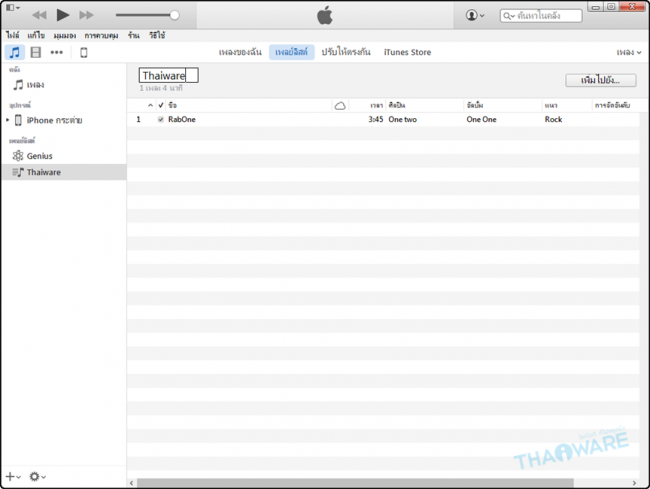The image size is (650, 489).
Task: Select the Music note library icon
Action: tap(15, 53)
